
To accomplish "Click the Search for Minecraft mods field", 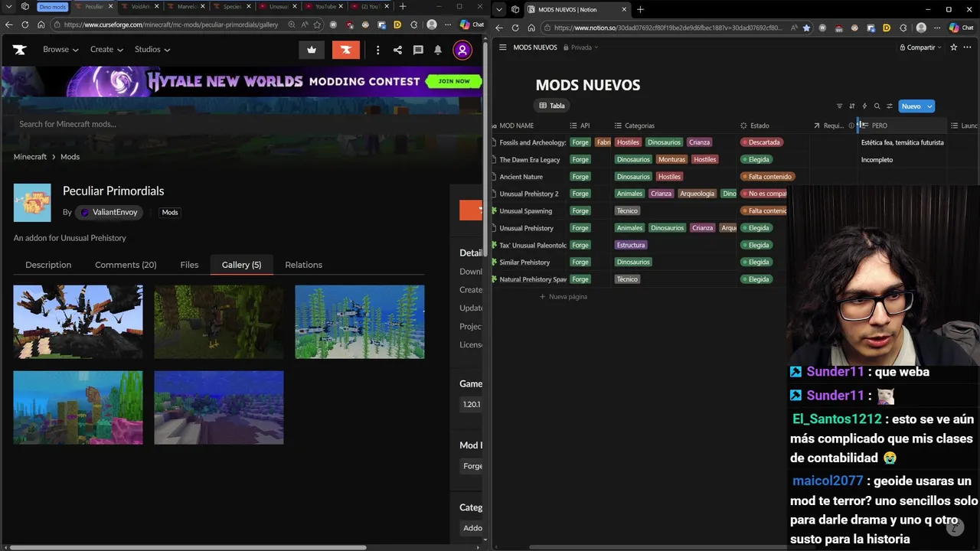I will tap(230, 124).
